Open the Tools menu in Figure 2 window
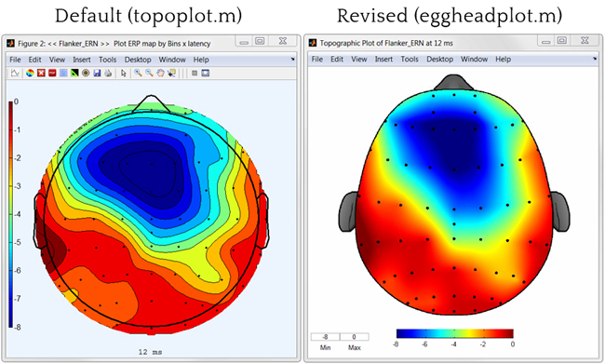Image resolution: width=605 pixels, height=364 pixels. (107, 60)
